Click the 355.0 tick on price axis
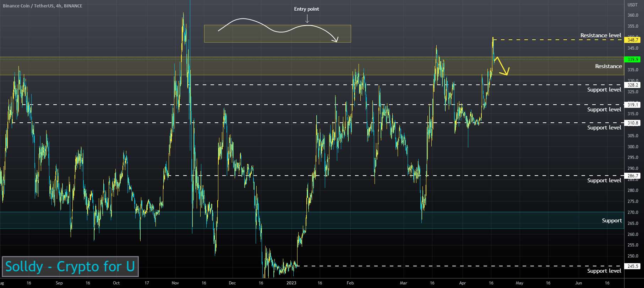 click(633, 26)
